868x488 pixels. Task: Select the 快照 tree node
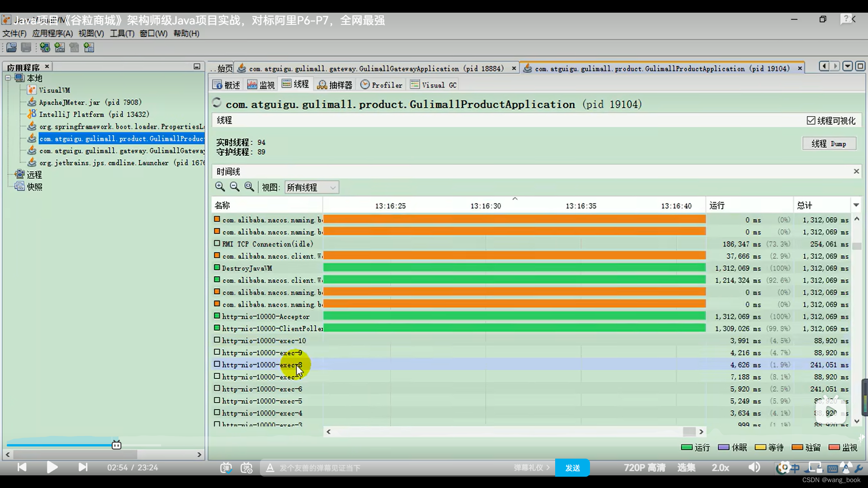point(34,187)
